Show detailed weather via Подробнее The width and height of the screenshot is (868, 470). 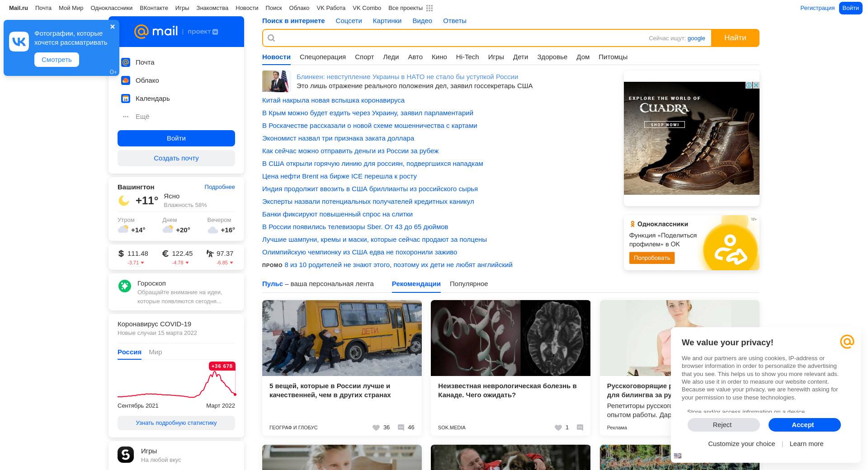pos(219,187)
